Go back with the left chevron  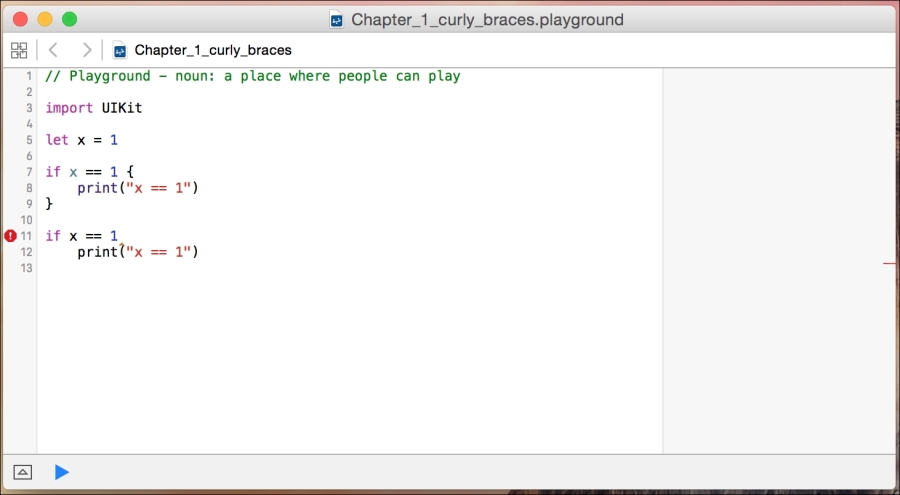(53, 50)
